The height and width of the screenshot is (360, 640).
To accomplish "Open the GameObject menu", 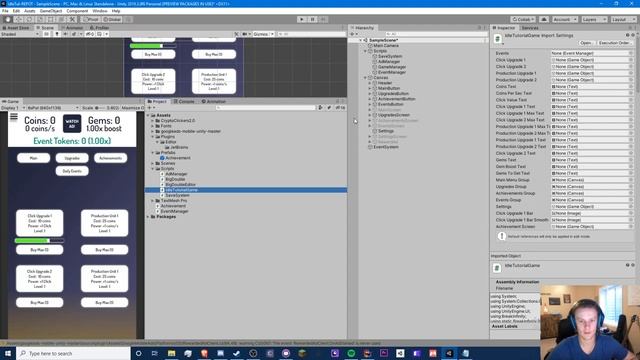I will tap(51, 11).
